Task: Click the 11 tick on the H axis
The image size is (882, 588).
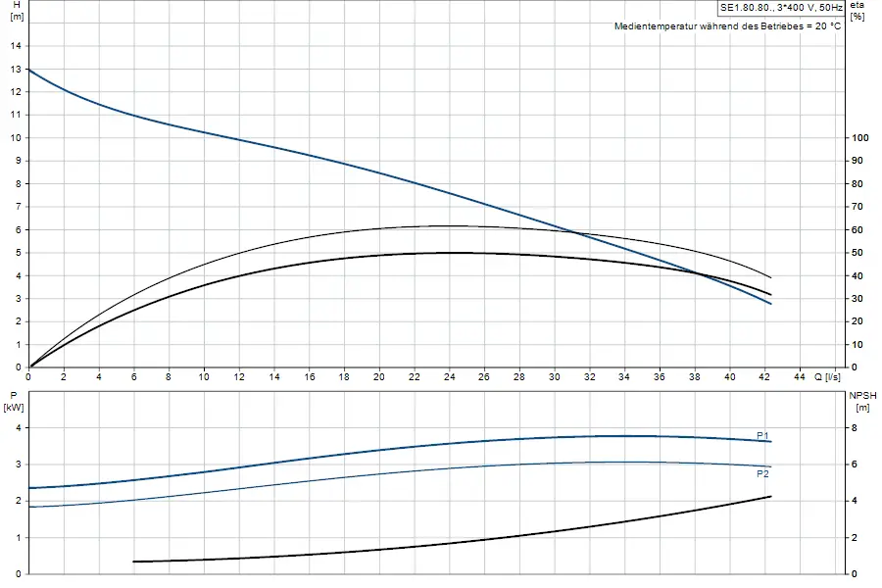Action: (x=16, y=115)
